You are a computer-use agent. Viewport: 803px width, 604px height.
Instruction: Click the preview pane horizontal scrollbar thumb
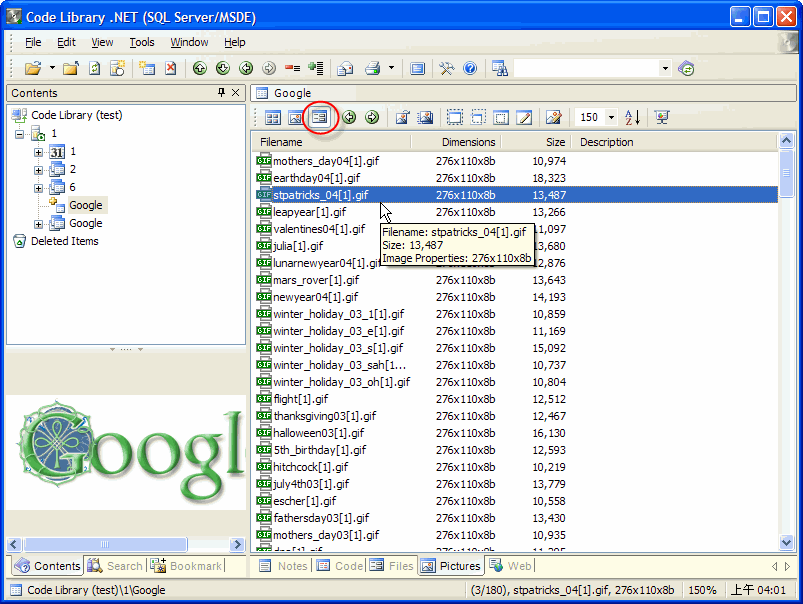pos(105,544)
